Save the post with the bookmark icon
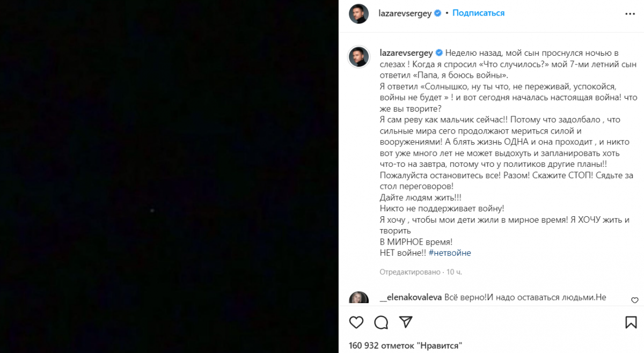Viewport: 644px width, 353px height. [631, 322]
